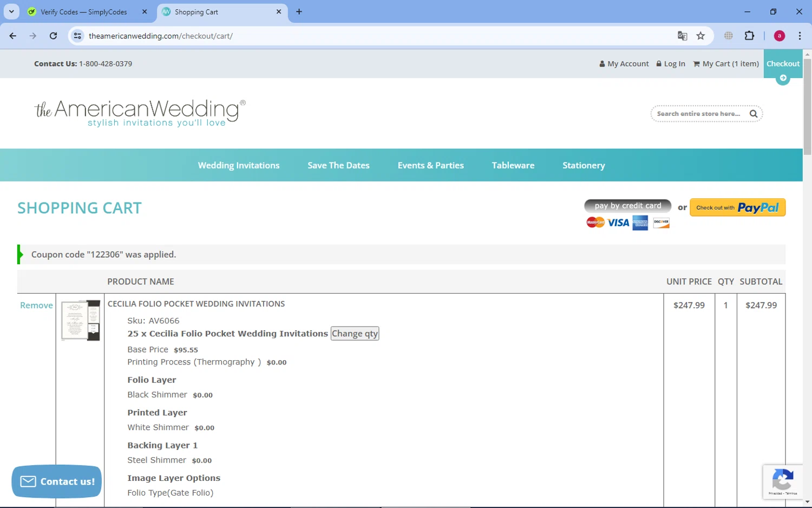Click the Change qty button
This screenshot has width=812, height=508.
pyautogui.click(x=355, y=334)
